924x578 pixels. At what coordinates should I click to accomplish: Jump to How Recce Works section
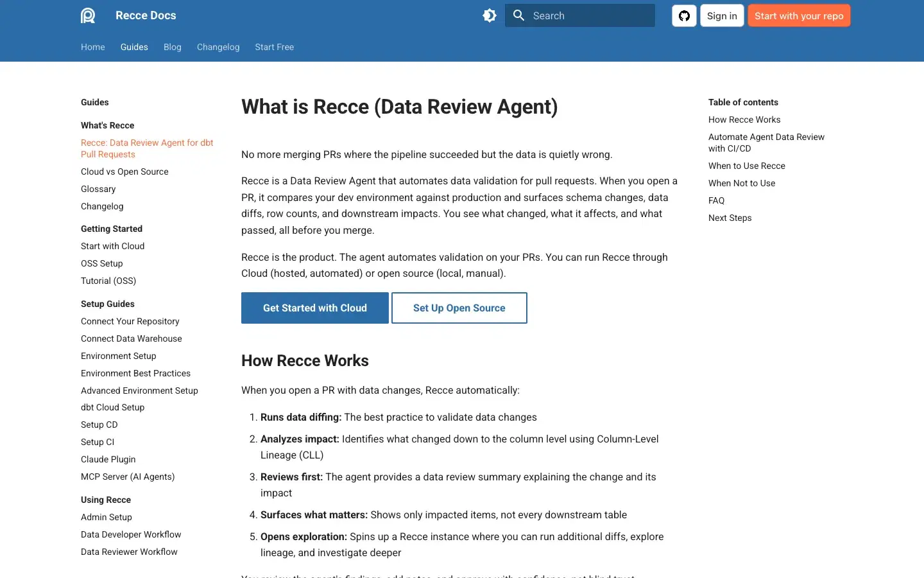coord(744,119)
